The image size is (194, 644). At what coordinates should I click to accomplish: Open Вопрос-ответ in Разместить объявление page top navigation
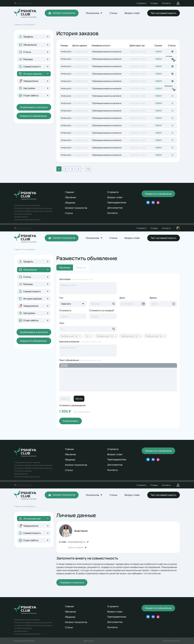pos(132,238)
